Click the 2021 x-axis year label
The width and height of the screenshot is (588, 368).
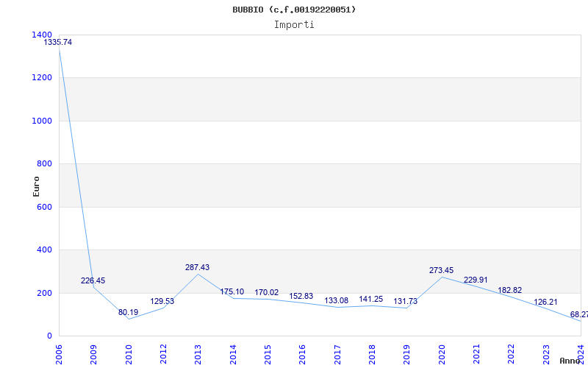click(x=476, y=355)
